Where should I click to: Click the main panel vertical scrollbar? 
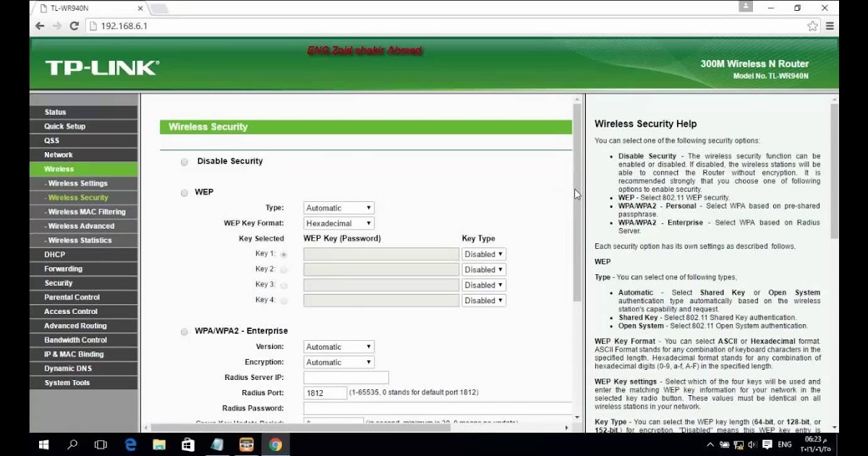(576, 203)
